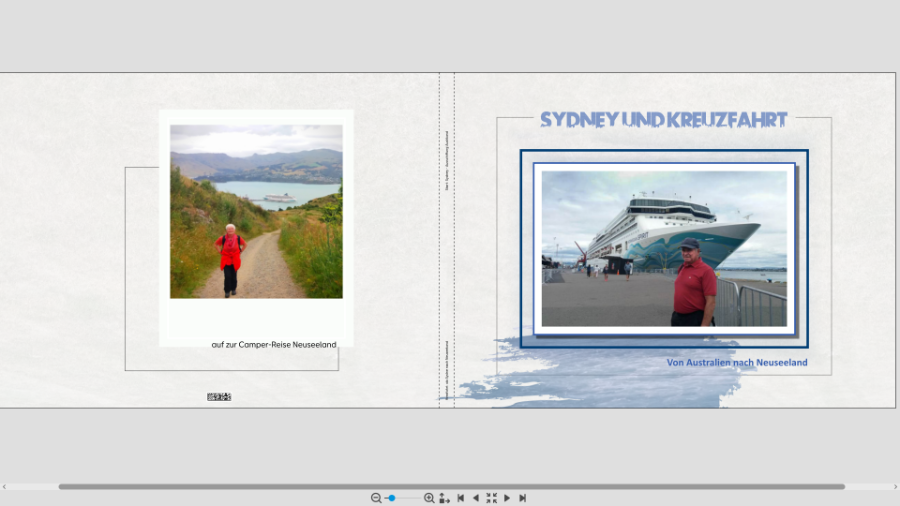Click the left scroll arrow of the scrollbar
This screenshot has height=506, width=900.
(4, 487)
